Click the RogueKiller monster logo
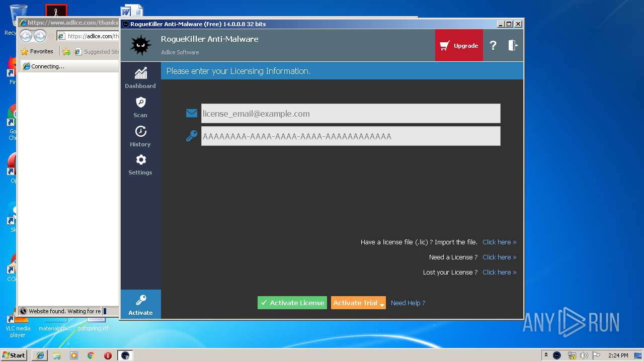The width and height of the screenshot is (644, 362). point(140,45)
